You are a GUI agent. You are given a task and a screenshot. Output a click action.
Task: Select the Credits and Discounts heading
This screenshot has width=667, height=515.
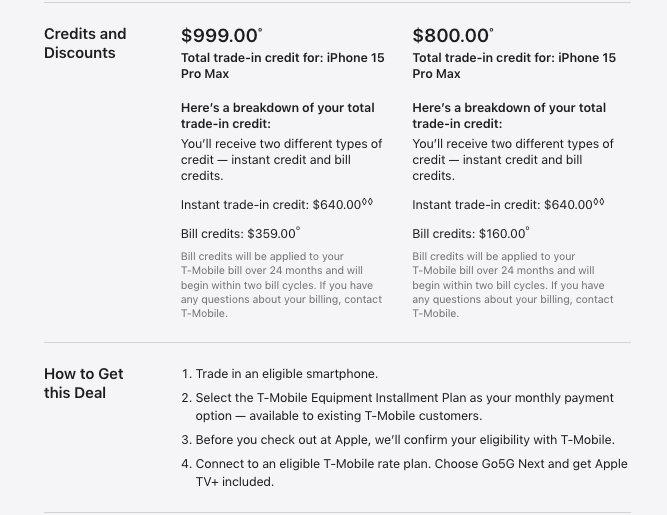point(85,43)
